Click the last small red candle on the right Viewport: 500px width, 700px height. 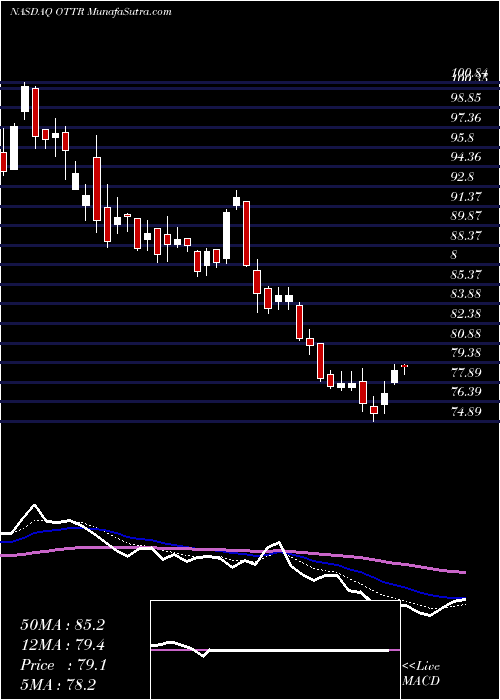coord(404,366)
